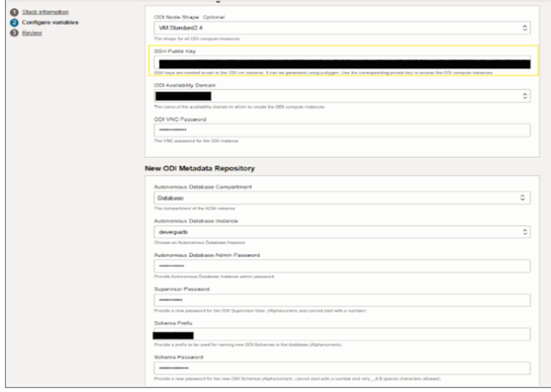Go to Stack information step
The height and width of the screenshot is (392, 551).
tap(45, 12)
